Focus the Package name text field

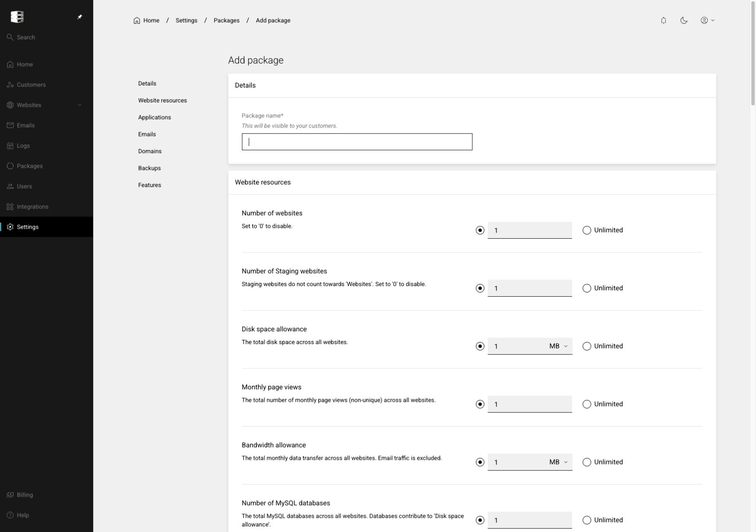click(357, 142)
